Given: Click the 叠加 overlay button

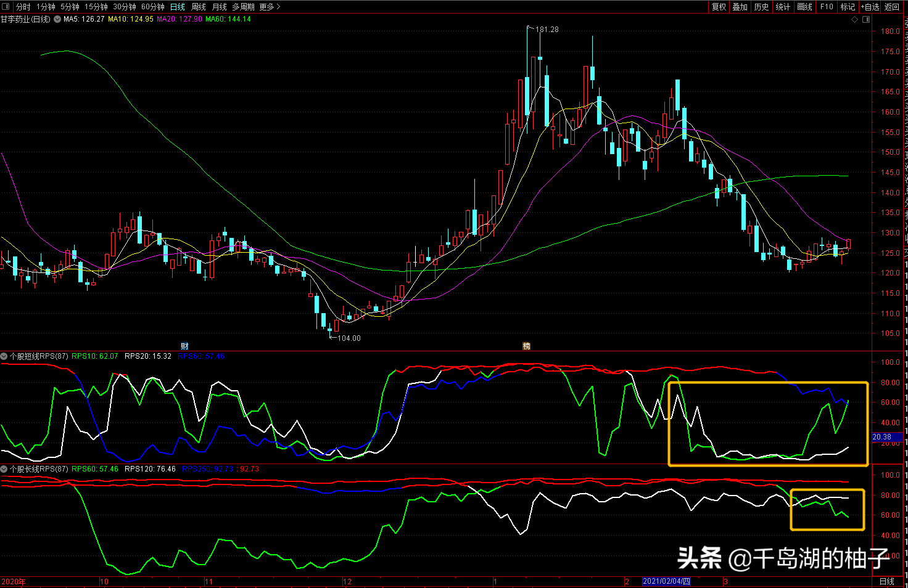Looking at the screenshot, I should pyautogui.click(x=740, y=7).
